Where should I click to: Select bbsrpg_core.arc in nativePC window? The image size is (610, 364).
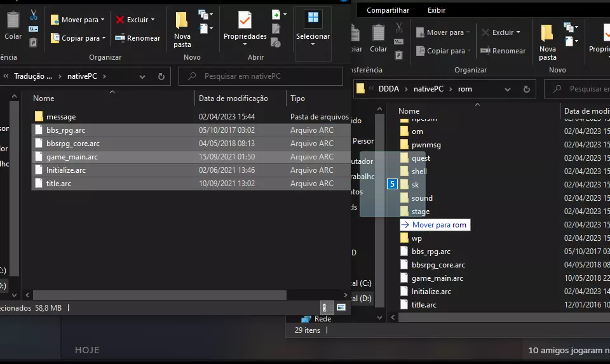191,144
